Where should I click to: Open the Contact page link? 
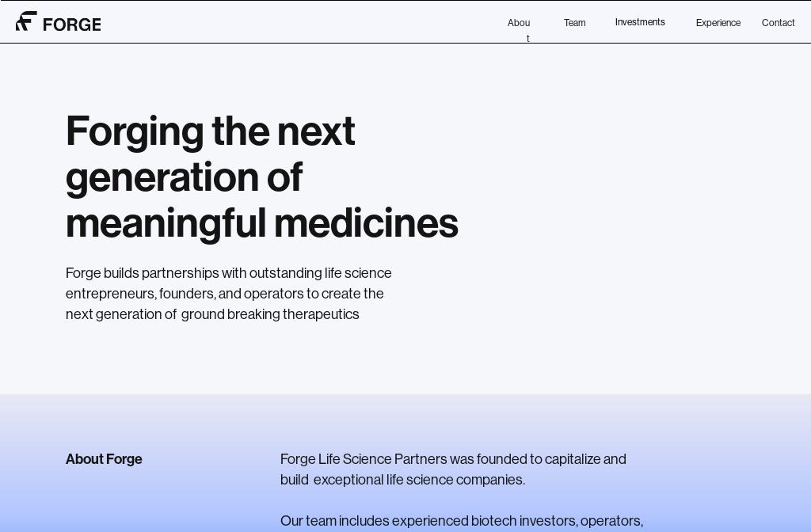778,23
